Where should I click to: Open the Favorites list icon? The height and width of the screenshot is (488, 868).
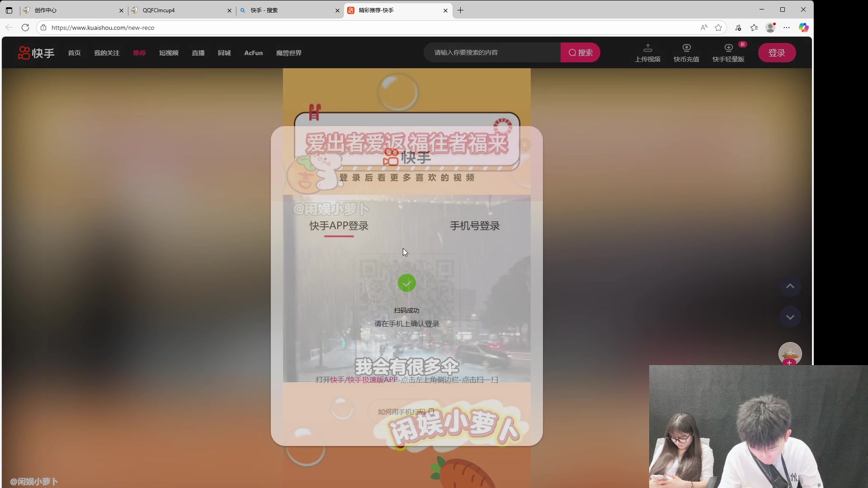click(x=754, y=28)
